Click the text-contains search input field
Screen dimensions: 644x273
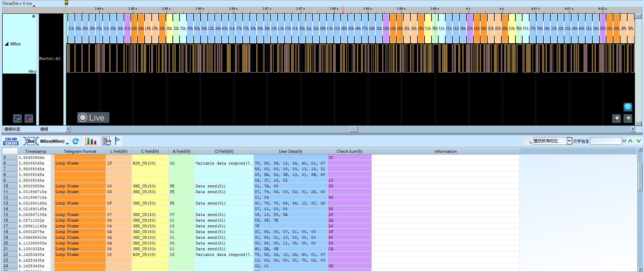(606, 141)
